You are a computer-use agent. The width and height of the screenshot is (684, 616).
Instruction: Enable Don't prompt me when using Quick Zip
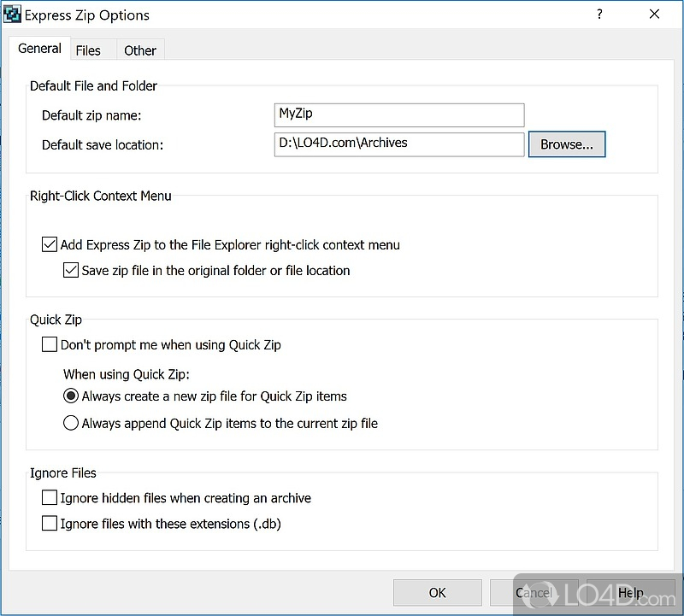(50, 345)
